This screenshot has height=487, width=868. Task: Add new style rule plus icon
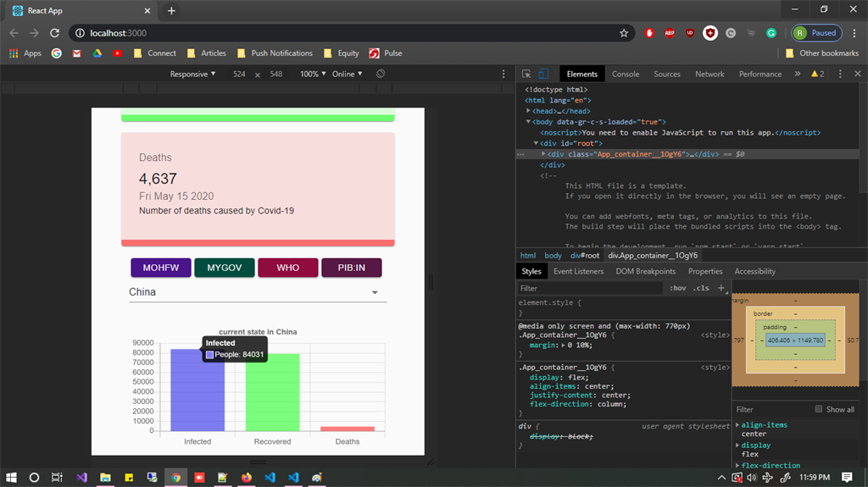point(721,288)
